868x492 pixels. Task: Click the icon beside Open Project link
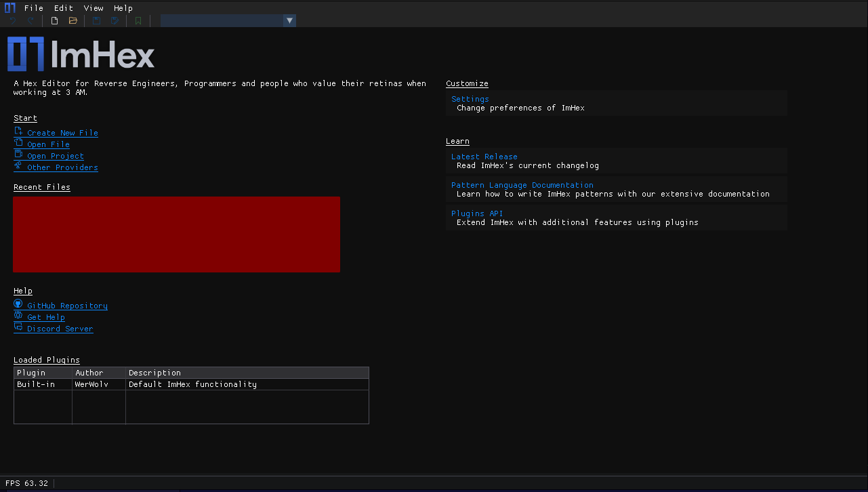18,155
